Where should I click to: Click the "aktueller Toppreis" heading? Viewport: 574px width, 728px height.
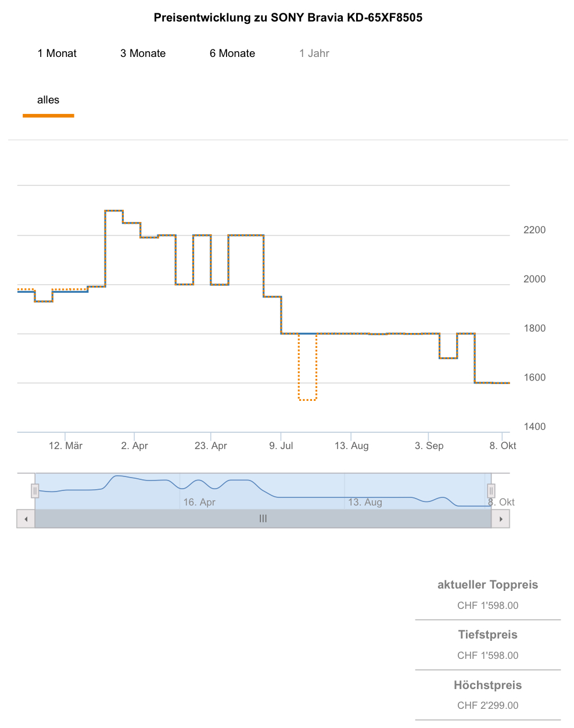487,585
